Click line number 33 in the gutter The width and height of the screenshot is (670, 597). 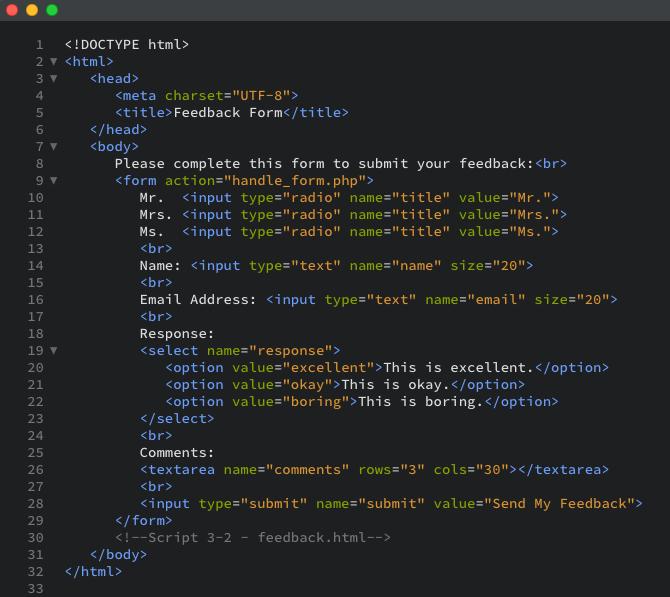click(35, 588)
